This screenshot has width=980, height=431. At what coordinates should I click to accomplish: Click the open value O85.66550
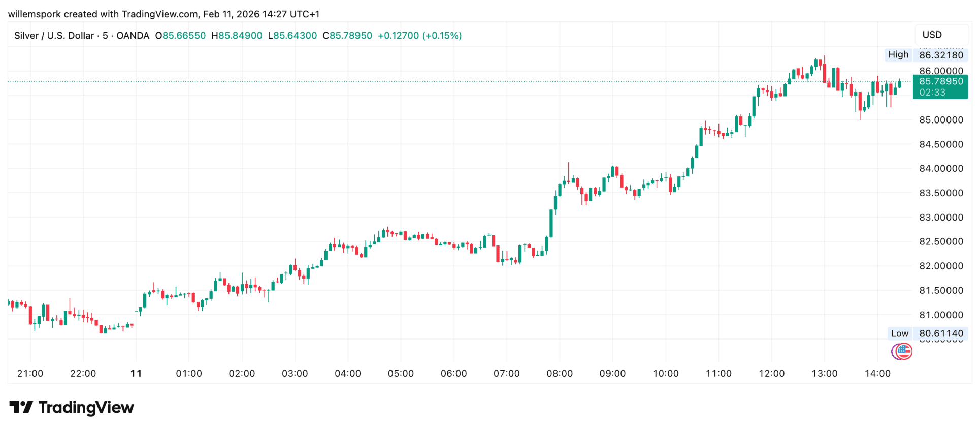pyautogui.click(x=180, y=36)
